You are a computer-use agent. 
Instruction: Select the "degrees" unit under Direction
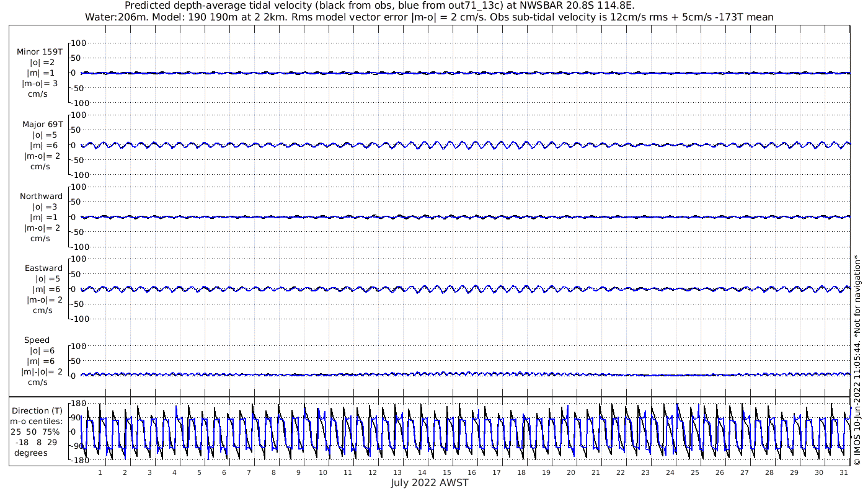pyautogui.click(x=31, y=453)
